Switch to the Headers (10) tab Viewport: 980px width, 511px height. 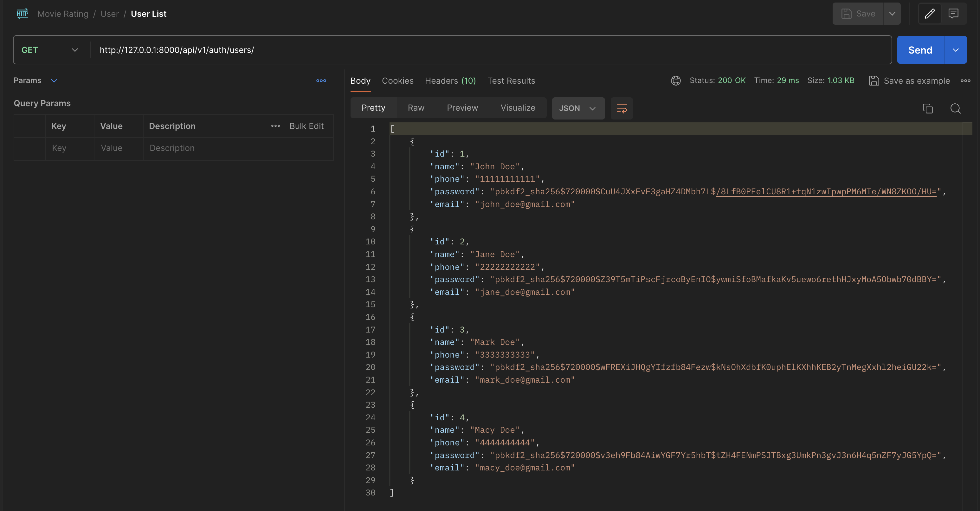coord(450,81)
